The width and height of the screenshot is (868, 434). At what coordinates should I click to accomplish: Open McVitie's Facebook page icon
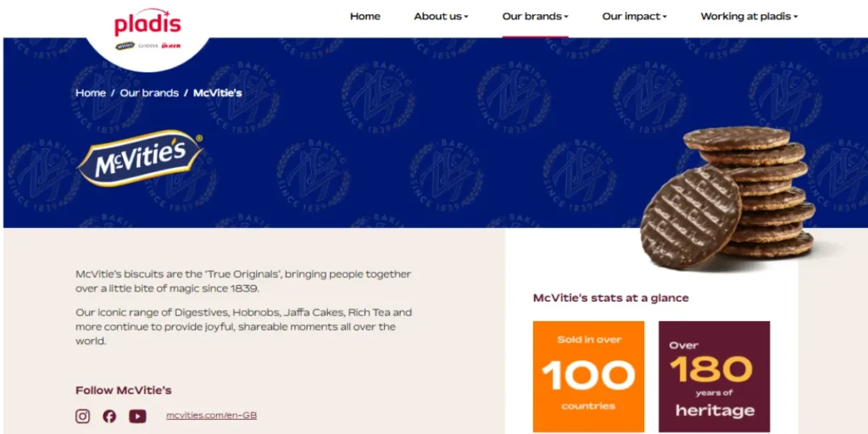109,415
